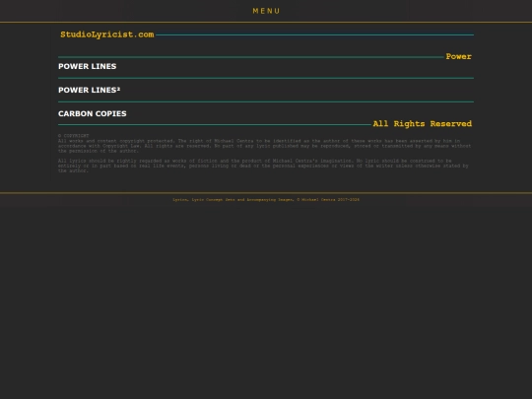
Task: Click the paragraph starting 'All lyrics should be rightly'
Action: click(x=263, y=166)
